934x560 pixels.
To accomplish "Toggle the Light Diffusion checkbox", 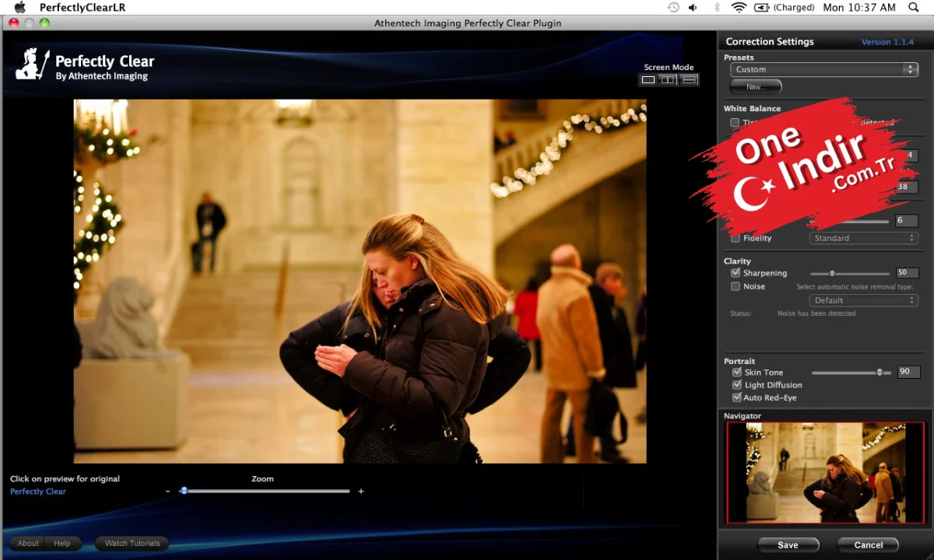I will 737,385.
